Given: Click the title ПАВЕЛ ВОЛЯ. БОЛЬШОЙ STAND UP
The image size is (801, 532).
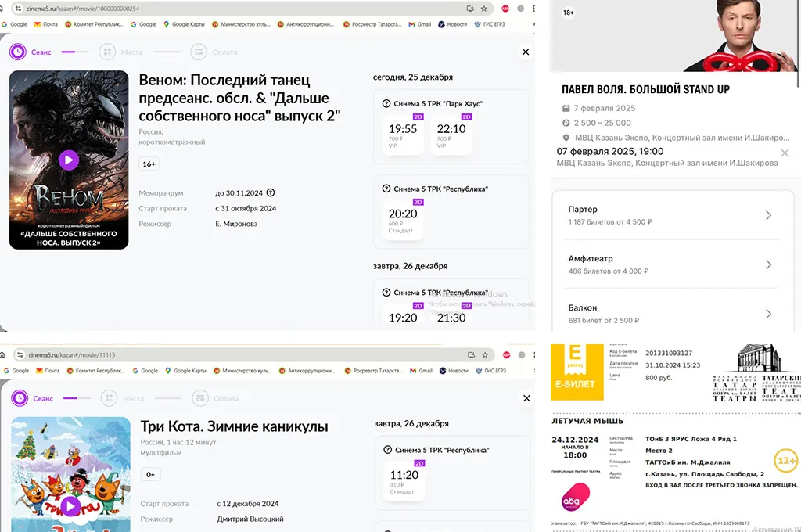Looking at the screenshot, I should [x=645, y=89].
